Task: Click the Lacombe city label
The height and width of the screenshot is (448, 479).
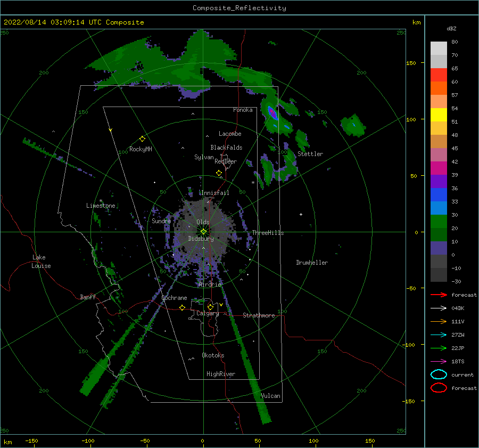Action: pyautogui.click(x=230, y=134)
